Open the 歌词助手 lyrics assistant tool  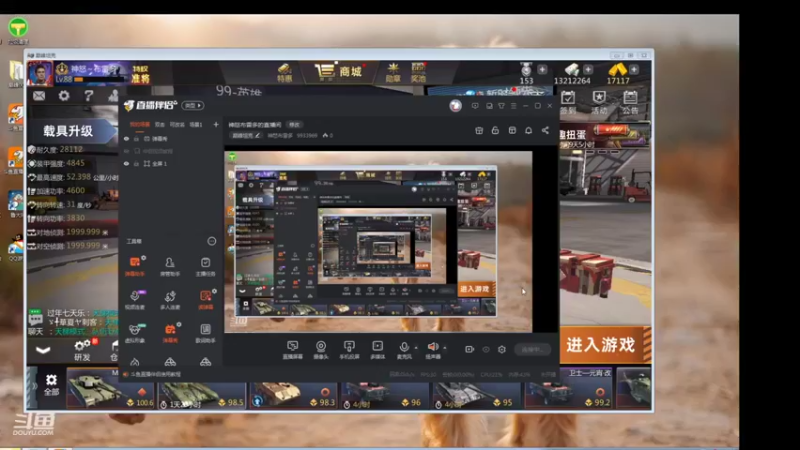[205, 333]
